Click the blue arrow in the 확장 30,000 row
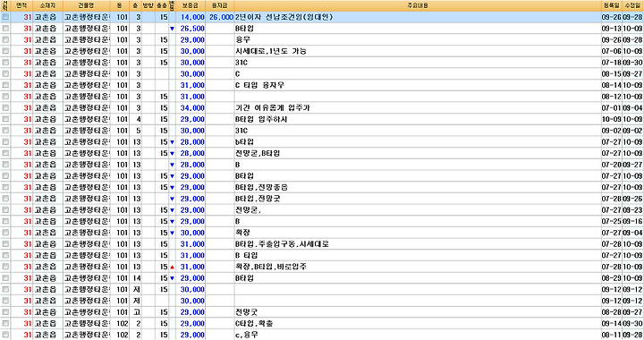This screenshot has height=340, width=644. [172, 233]
